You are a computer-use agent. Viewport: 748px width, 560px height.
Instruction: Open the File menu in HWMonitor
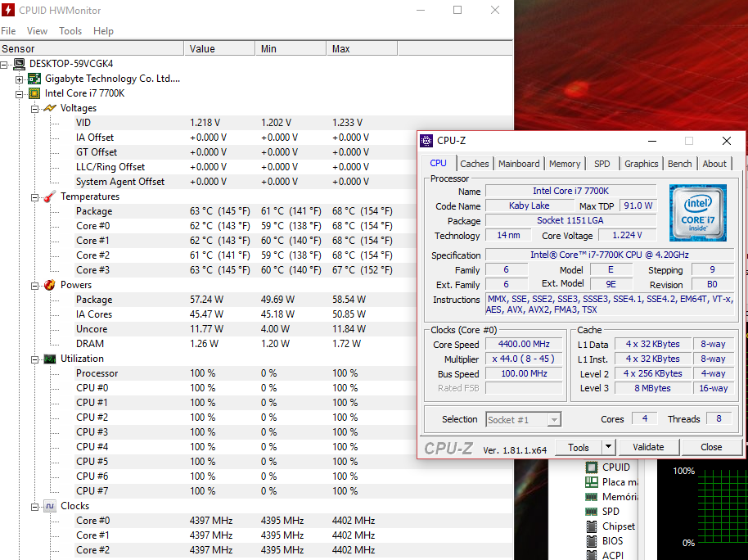coord(8,31)
